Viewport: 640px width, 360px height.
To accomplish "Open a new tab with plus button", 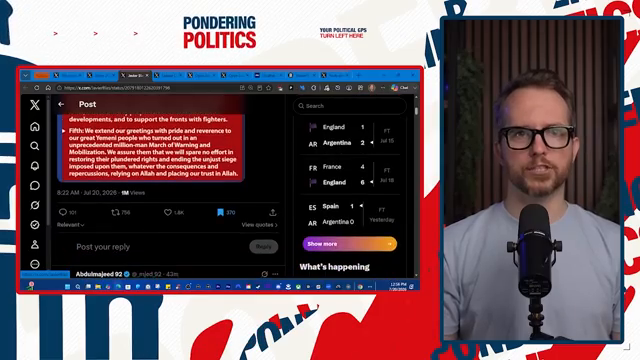I will click(x=358, y=76).
